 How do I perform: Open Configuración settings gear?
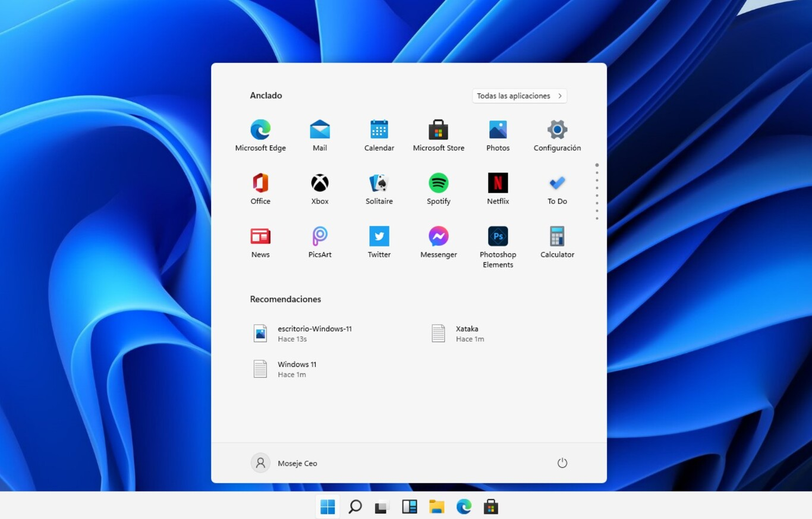coord(557,136)
